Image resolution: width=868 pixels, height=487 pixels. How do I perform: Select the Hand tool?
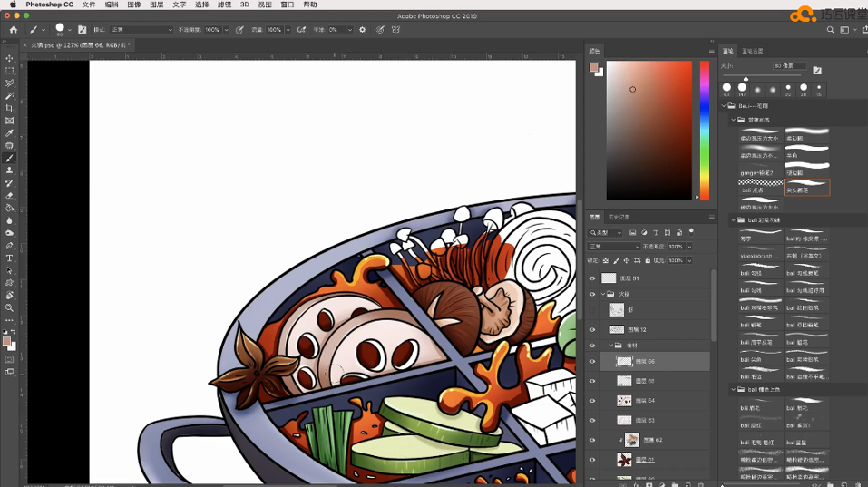pyautogui.click(x=9, y=296)
